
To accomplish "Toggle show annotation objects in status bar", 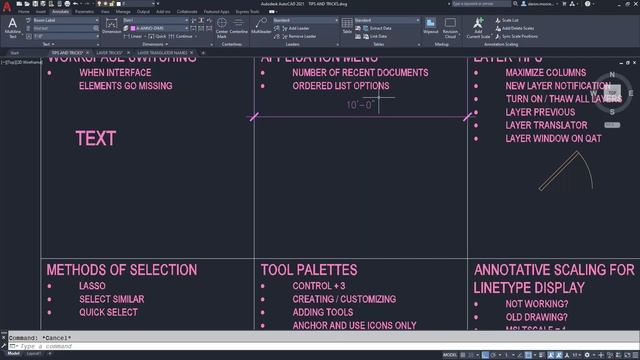I will point(551,355).
